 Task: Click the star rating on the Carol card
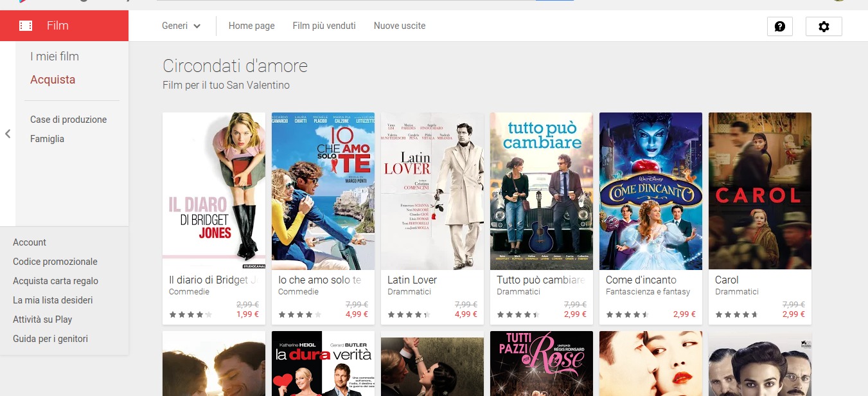pyautogui.click(x=736, y=315)
